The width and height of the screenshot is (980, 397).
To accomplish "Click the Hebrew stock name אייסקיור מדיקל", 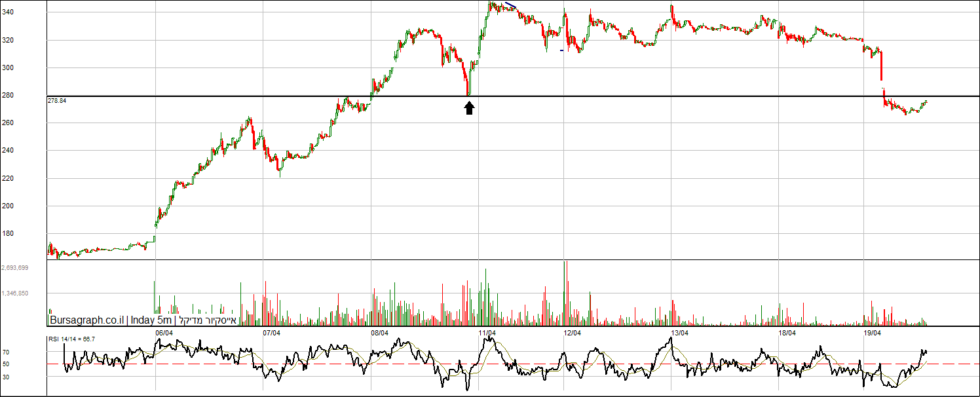I will tap(208, 320).
